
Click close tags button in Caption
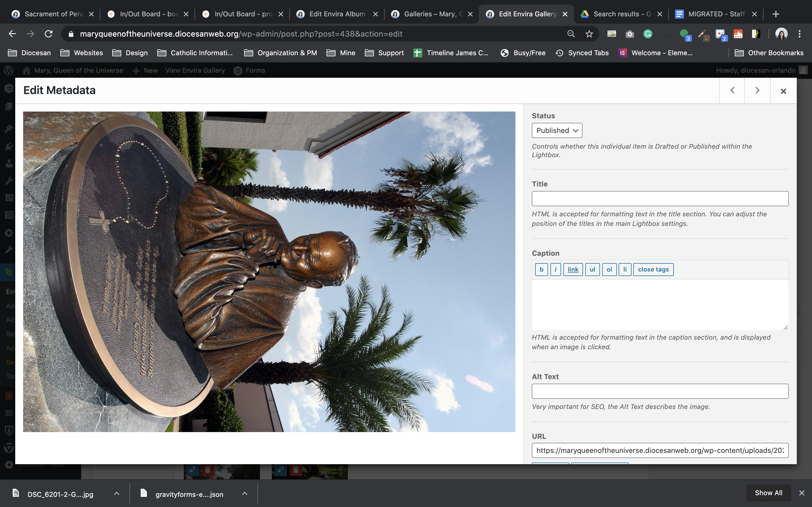click(653, 269)
